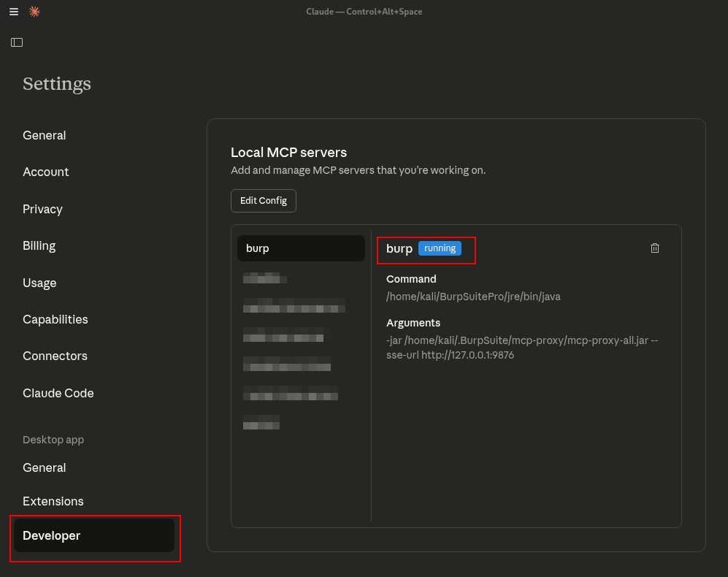
Task: Select the burp server in the list
Action: point(301,248)
